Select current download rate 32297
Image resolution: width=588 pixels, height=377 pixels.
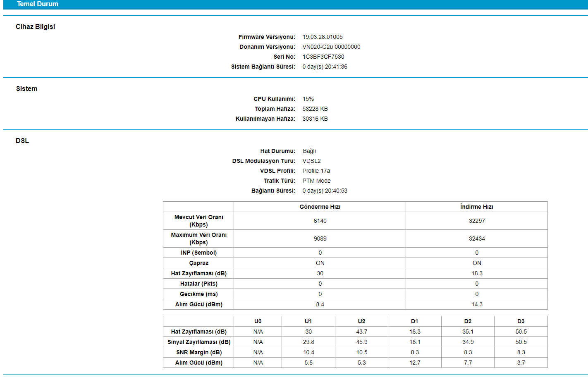pos(477,221)
